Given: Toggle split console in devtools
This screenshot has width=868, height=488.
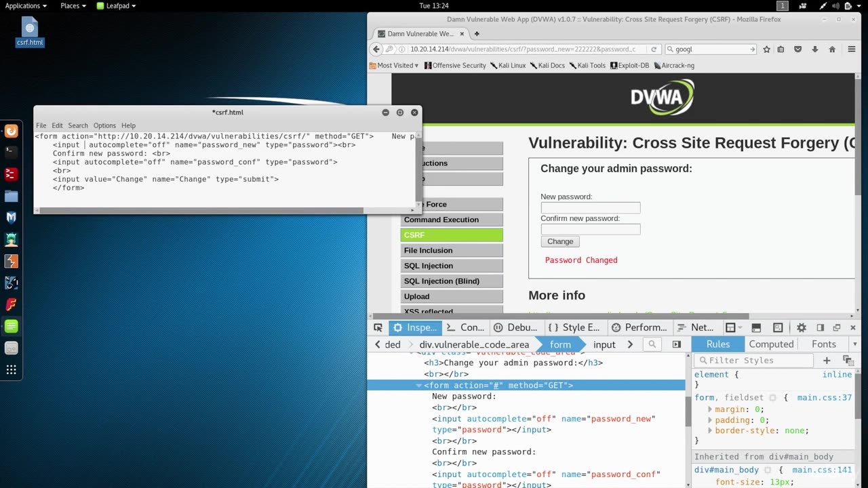Looking at the screenshot, I should point(756,327).
